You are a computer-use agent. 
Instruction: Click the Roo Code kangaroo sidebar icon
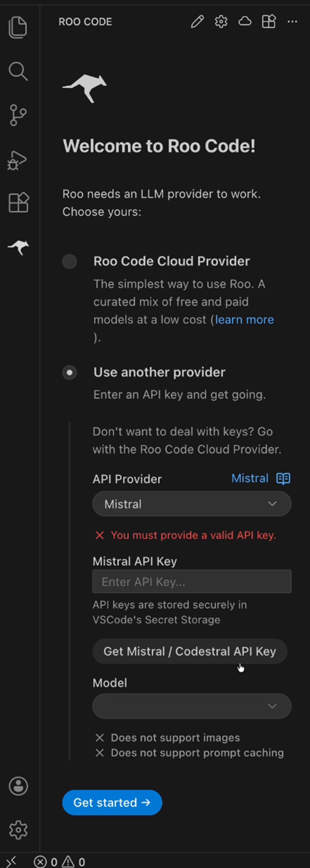[19, 247]
